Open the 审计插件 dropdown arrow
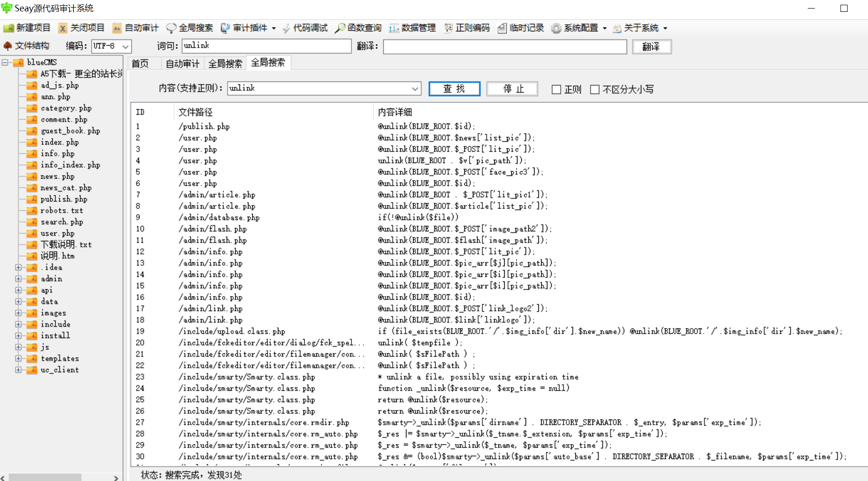The height and width of the screenshot is (481, 868). (x=274, y=28)
